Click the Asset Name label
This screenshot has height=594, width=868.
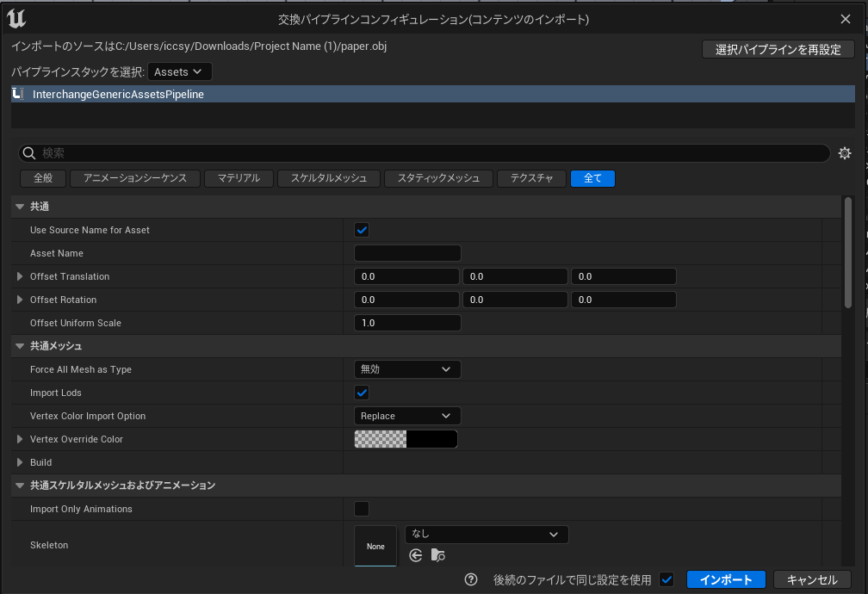57,253
